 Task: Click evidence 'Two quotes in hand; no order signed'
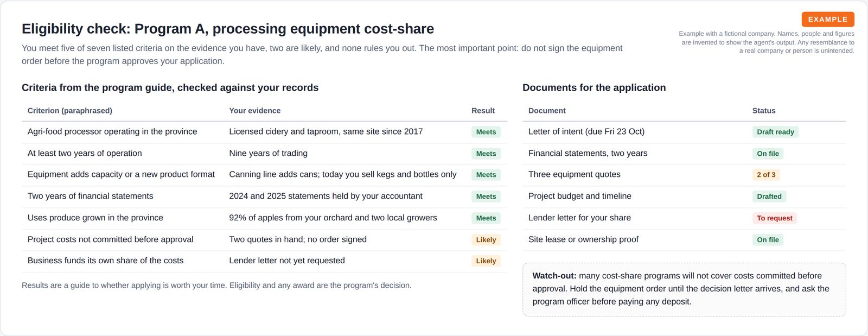point(298,239)
